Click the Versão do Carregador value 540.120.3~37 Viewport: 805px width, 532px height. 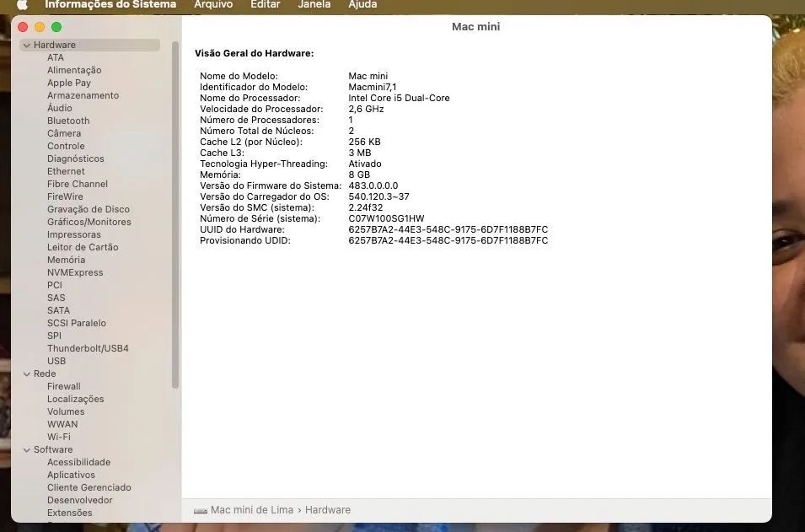[378, 196]
